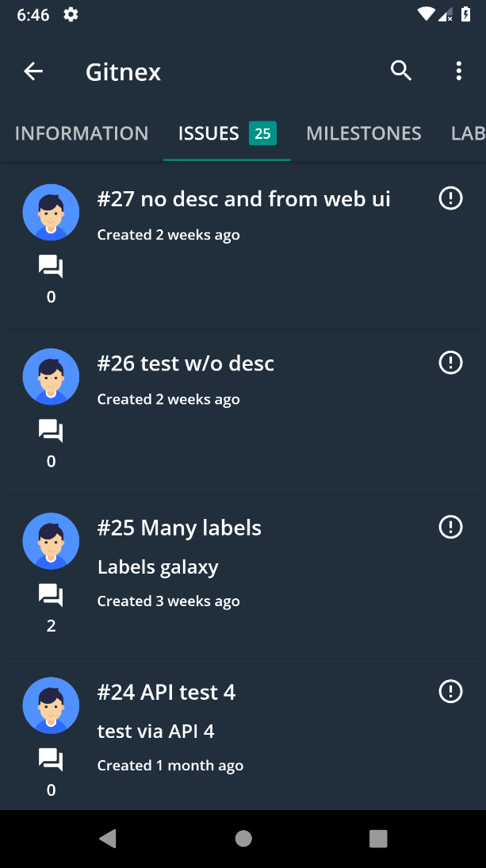This screenshot has height=868, width=486.
Task: Open the search icon in the toolbar
Action: pyautogui.click(x=401, y=71)
